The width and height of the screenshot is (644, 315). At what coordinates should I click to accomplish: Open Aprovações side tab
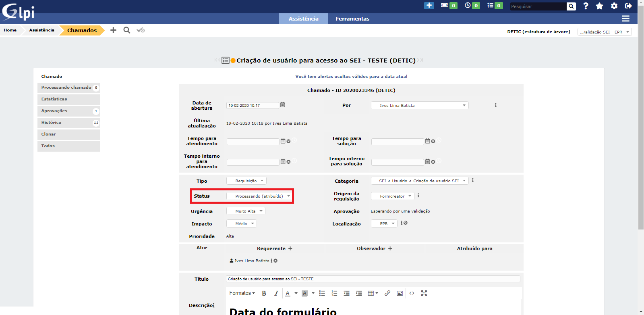(x=69, y=111)
